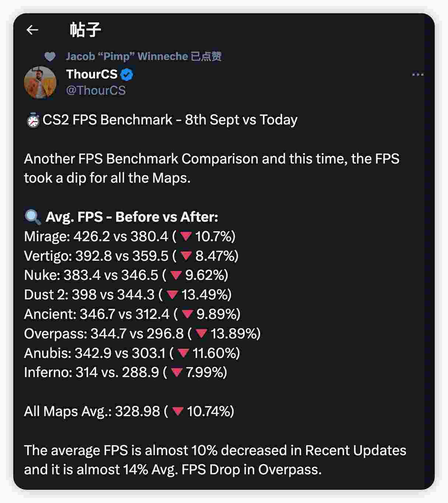Screen dimensions: 448x503
Task: Visit the @ThourCS handle
Action: (96, 90)
